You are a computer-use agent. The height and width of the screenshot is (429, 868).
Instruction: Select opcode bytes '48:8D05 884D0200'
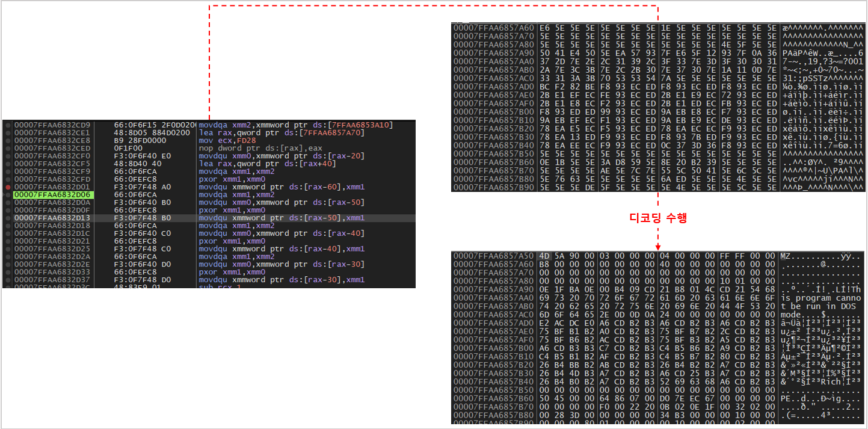[152, 133]
